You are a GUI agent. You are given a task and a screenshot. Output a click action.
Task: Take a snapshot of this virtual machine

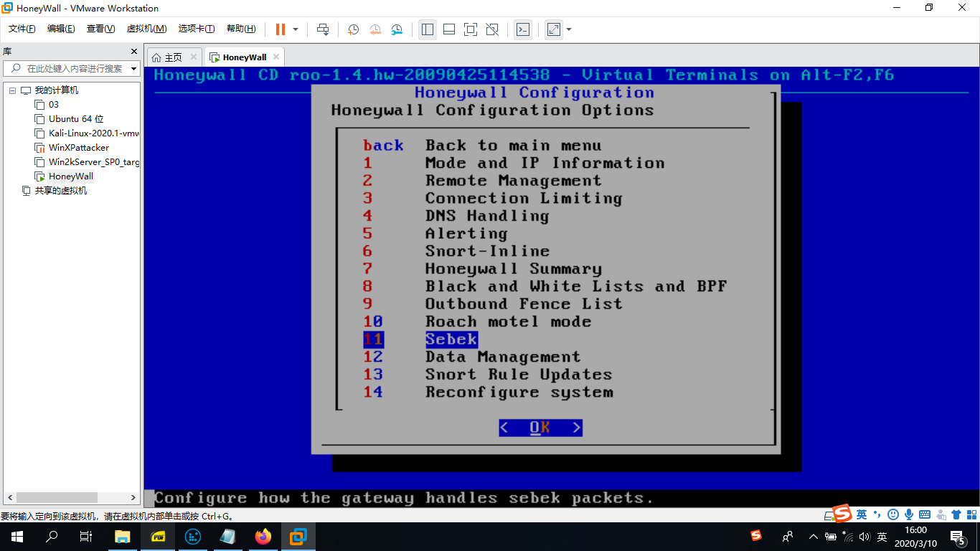click(354, 29)
